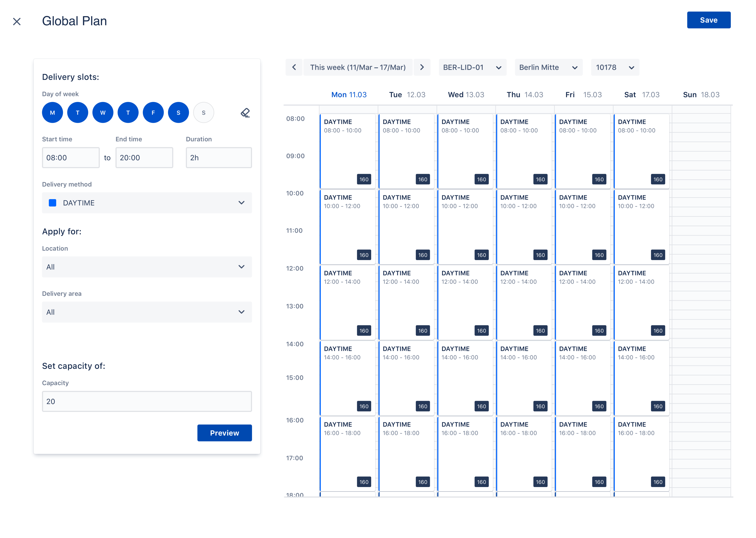Viewport: 756px width, 538px height.
Task: Toggle Saturday day-of-week circle
Action: click(178, 113)
